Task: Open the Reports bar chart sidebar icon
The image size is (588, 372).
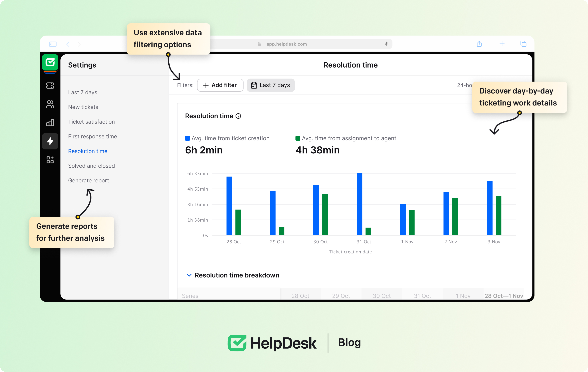Action: (x=50, y=123)
